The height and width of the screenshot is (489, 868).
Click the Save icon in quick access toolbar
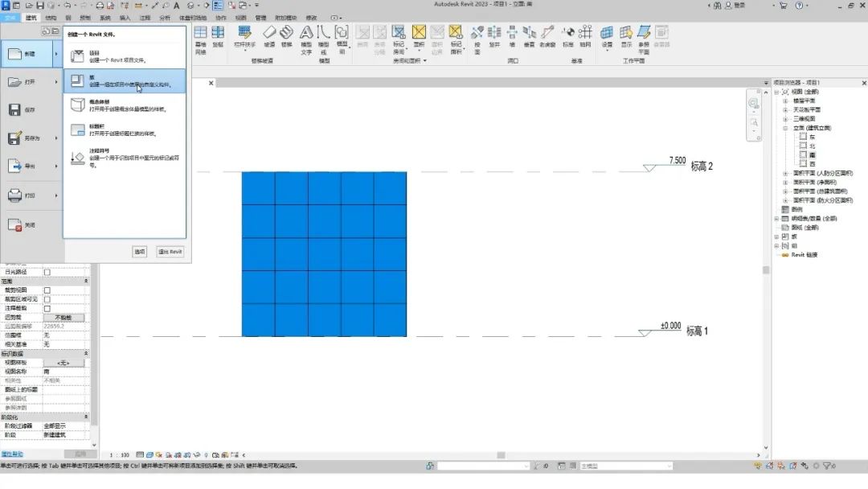click(x=40, y=6)
